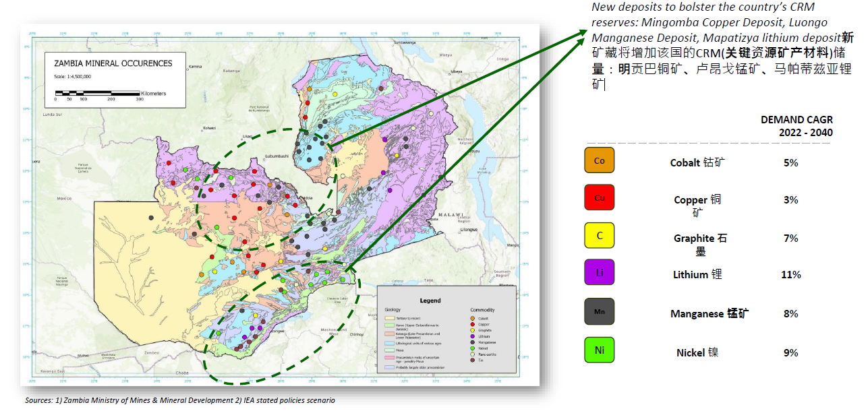The width and height of the screenshot is (868, 411).
Task: Click the 11% Lithium demand value
Action: click(791, 275)
